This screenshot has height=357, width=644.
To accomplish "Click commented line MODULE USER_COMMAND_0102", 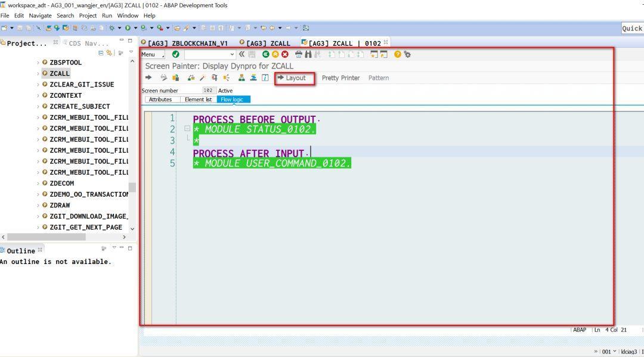I will (x=272, y=163).
